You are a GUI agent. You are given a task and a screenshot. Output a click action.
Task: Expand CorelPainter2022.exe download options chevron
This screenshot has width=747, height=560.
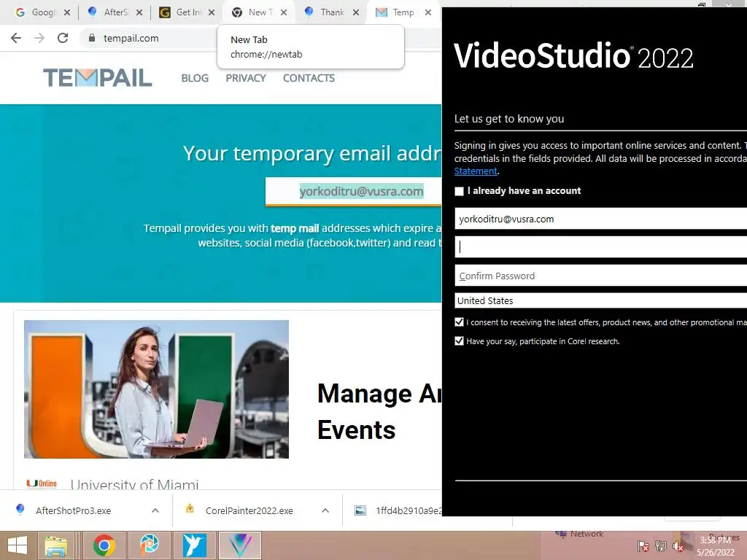pyautogui.click(x=325, y=510)
